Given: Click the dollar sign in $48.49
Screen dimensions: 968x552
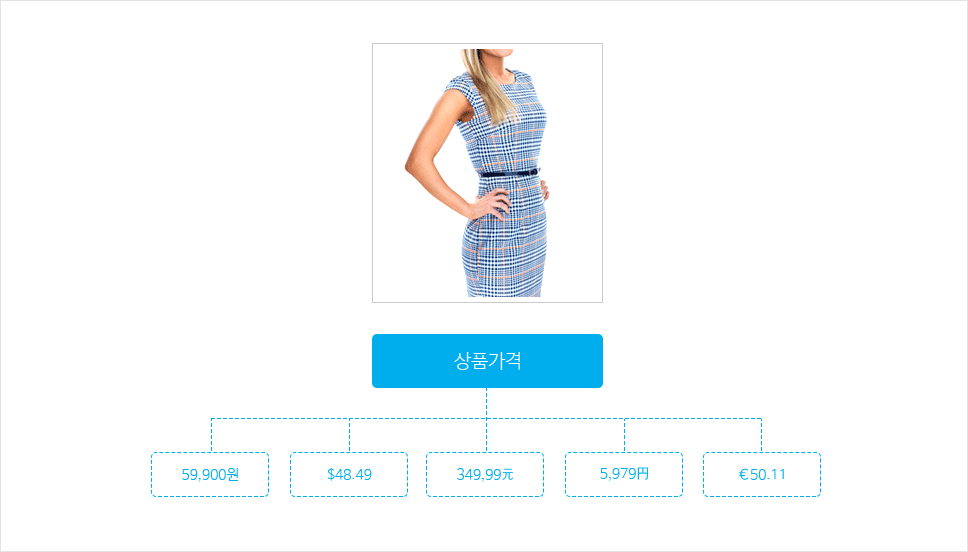Looking at the screenshot, I should (x=331, y=474).
